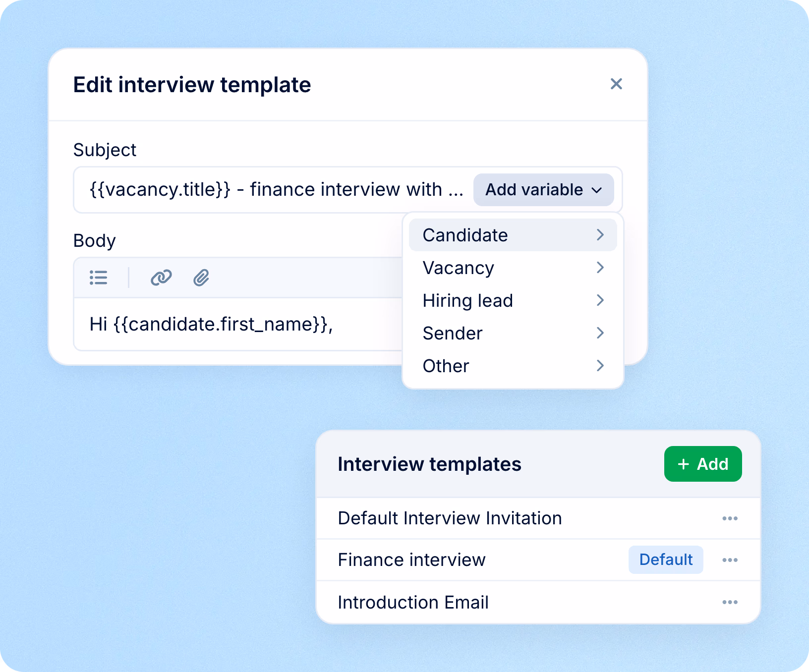
Task: Click the insert link icon
Action: [161, 278]
